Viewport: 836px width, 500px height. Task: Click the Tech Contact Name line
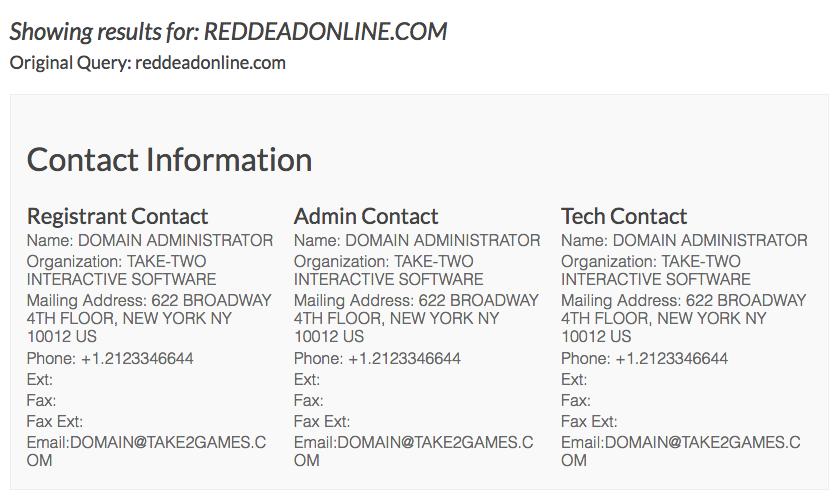(684, 240)
